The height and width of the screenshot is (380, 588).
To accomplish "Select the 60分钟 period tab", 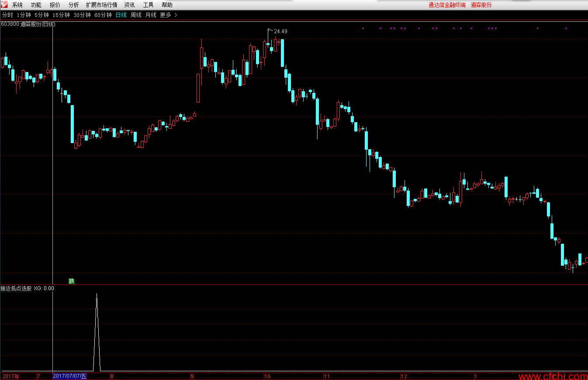I will [x=103, y=15].
